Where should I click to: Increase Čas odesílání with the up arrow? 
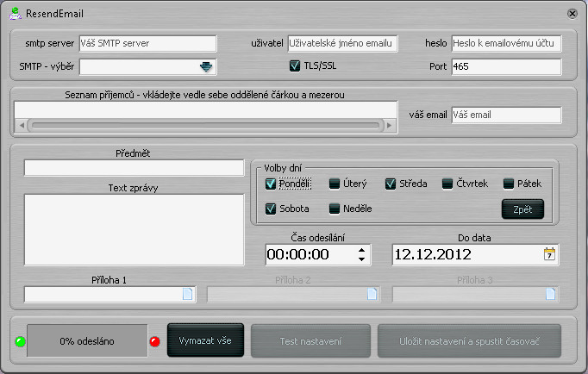click(361, 250)
